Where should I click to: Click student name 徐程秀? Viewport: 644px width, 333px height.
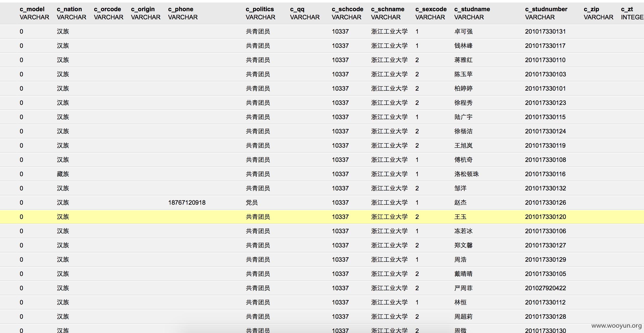(x=463, y=103)
